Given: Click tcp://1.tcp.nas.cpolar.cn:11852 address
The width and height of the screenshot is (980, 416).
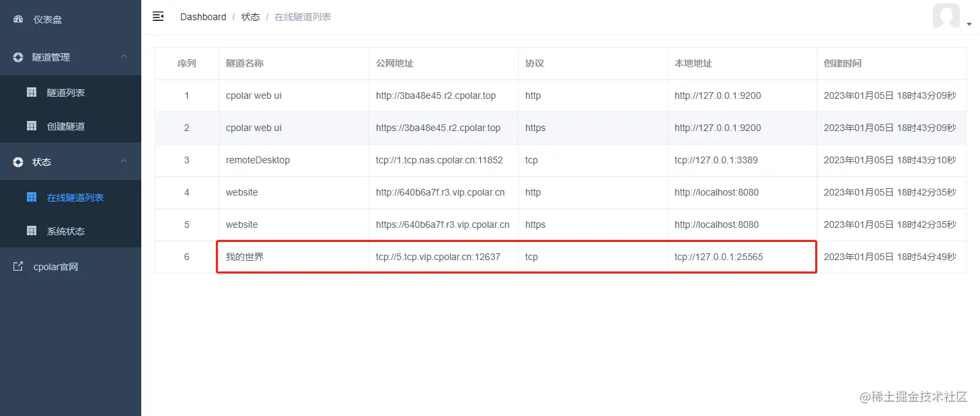Looking at the screenshot, I should tap(439, 160).
